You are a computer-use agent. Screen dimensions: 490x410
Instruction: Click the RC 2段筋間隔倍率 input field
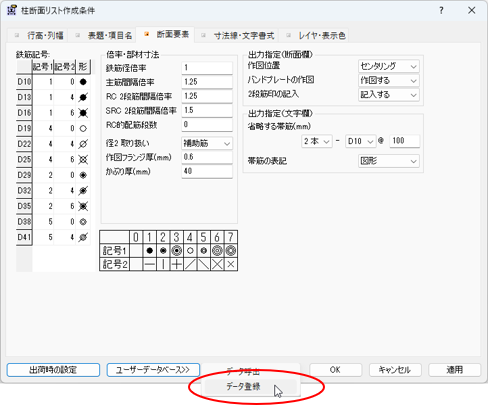pyautogui.click(x=207, y=96)
